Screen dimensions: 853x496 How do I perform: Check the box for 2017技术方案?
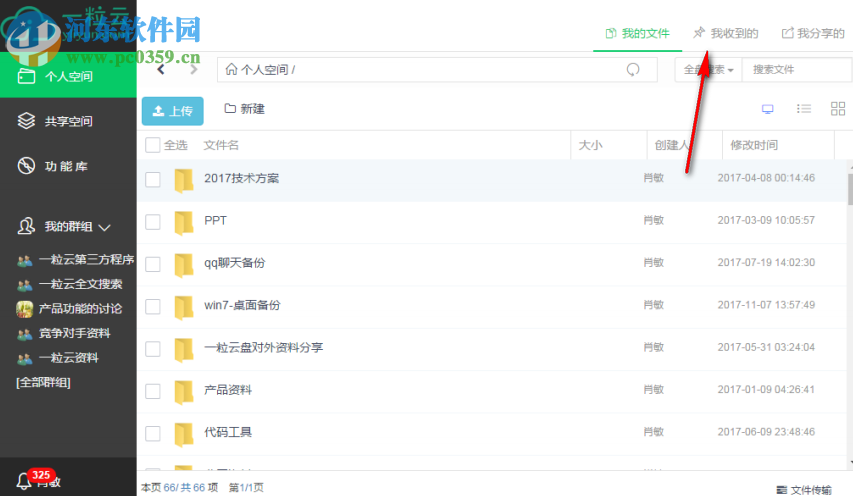click(153, 179)
